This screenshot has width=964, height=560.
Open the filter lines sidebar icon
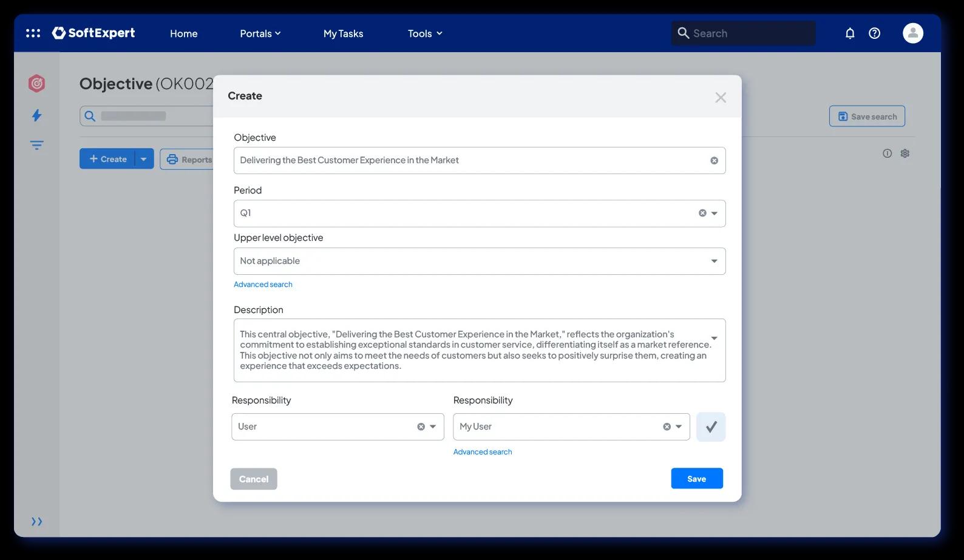click(37, 145)
